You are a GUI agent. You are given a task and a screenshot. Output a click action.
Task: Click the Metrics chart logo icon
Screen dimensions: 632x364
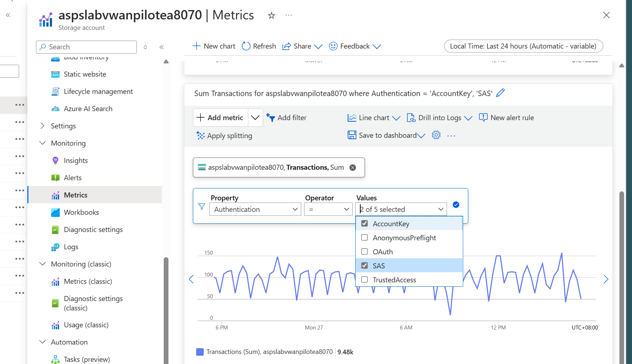(46, 20)
